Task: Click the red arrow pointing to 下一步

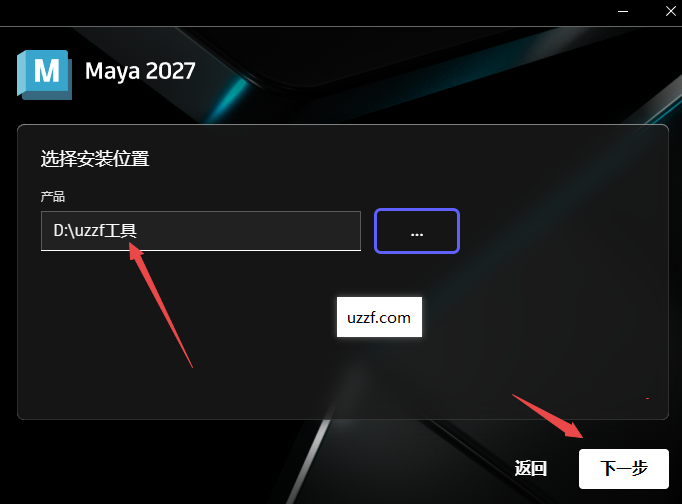Action: coord(549,416)
